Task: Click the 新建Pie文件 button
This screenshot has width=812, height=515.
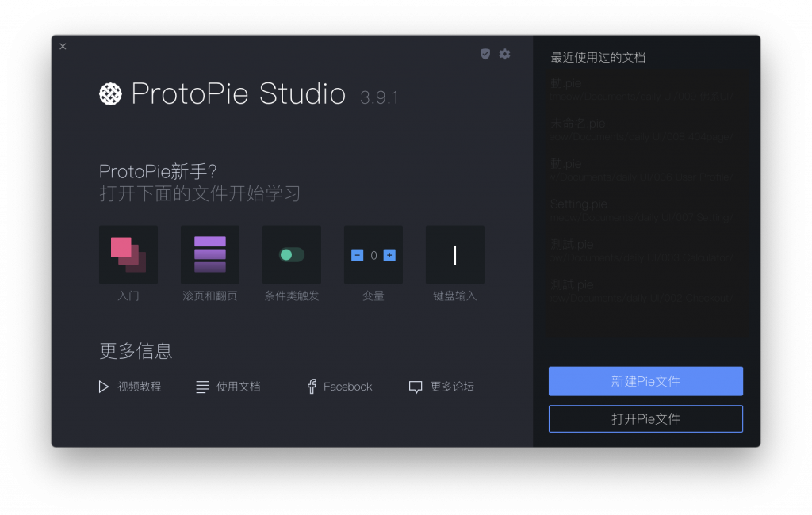Action: [645, 381]
